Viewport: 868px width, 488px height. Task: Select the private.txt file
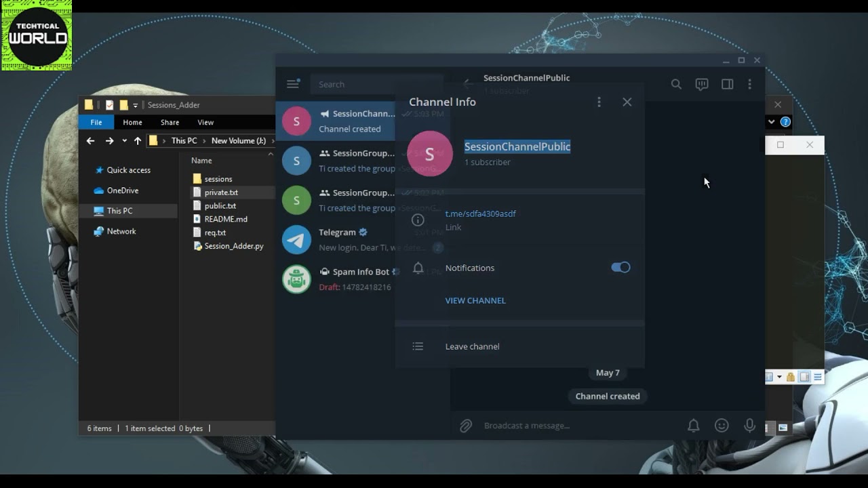pyautogui.click(x=215, y=192)
